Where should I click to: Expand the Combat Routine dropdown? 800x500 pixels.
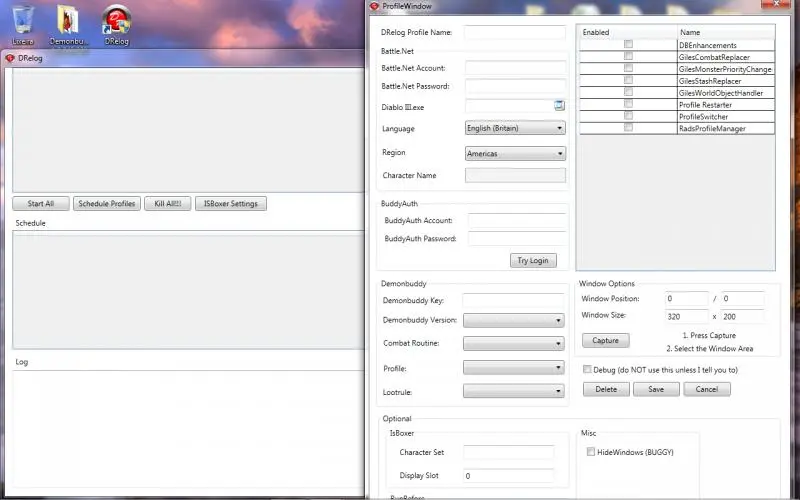pyautogui.click(x=513, y=343)
